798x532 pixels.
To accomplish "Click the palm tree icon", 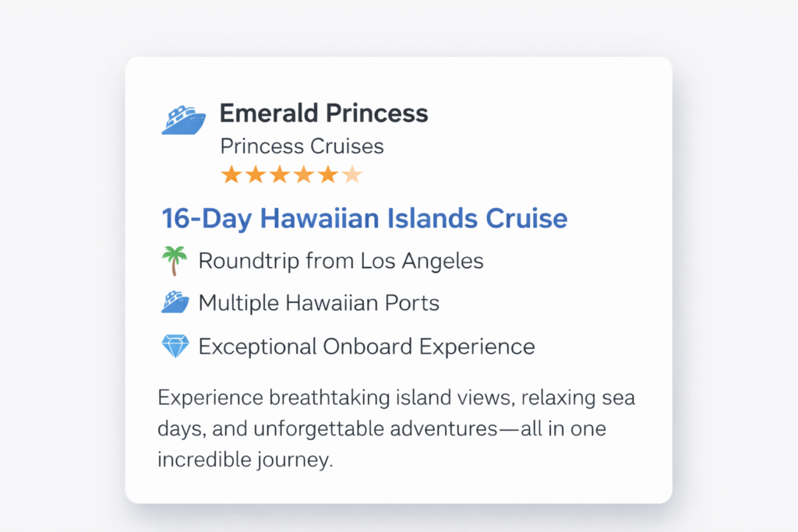I will (x=175, y=261).
